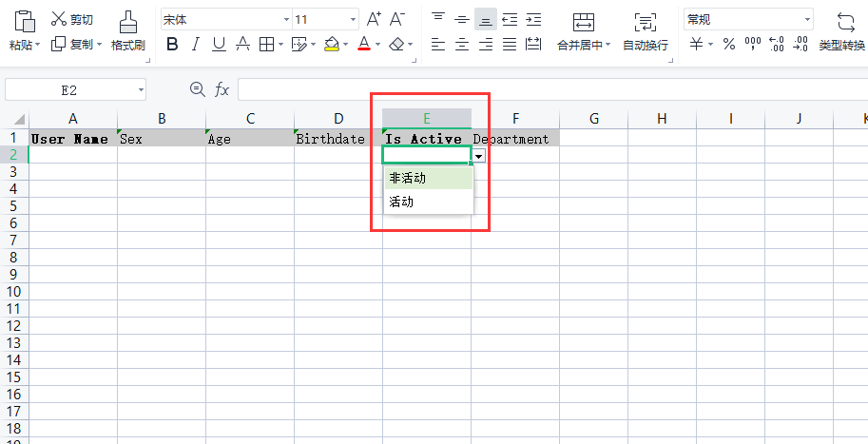Click the distributed alignment icon

point(533,45)
